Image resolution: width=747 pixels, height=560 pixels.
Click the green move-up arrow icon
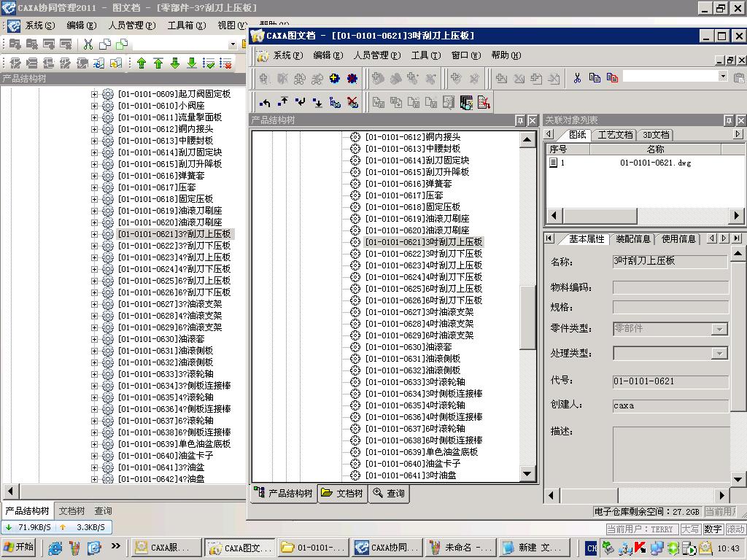[142, 63]
